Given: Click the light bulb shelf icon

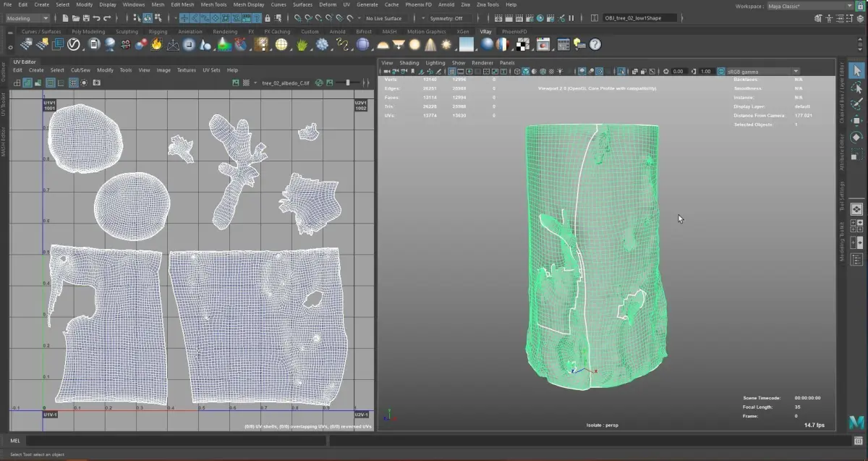Looking at the screenshot, I should (579, 44).
